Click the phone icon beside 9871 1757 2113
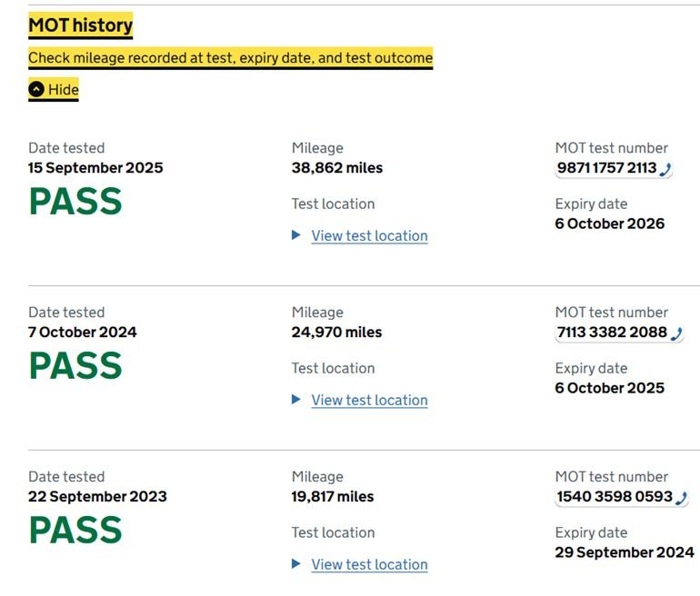Image resolution: width=700 pixels, height=596 pixels. pyautogui.click(x=665, y=169)
